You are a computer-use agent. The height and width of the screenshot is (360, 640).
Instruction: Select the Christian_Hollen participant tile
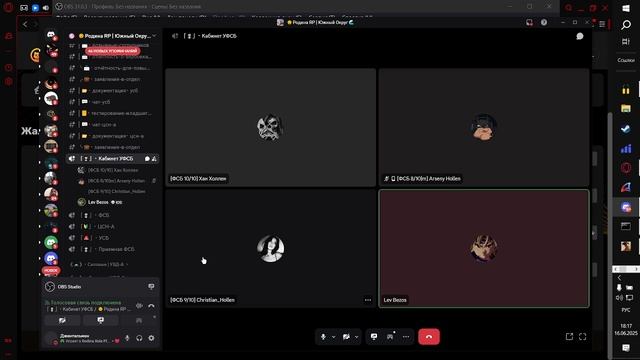271,248
